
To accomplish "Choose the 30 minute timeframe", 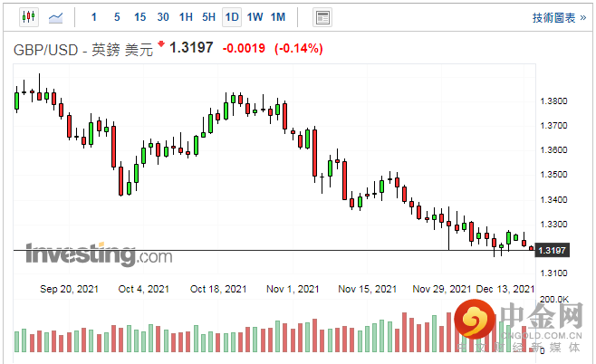I will tap(163, 17).
